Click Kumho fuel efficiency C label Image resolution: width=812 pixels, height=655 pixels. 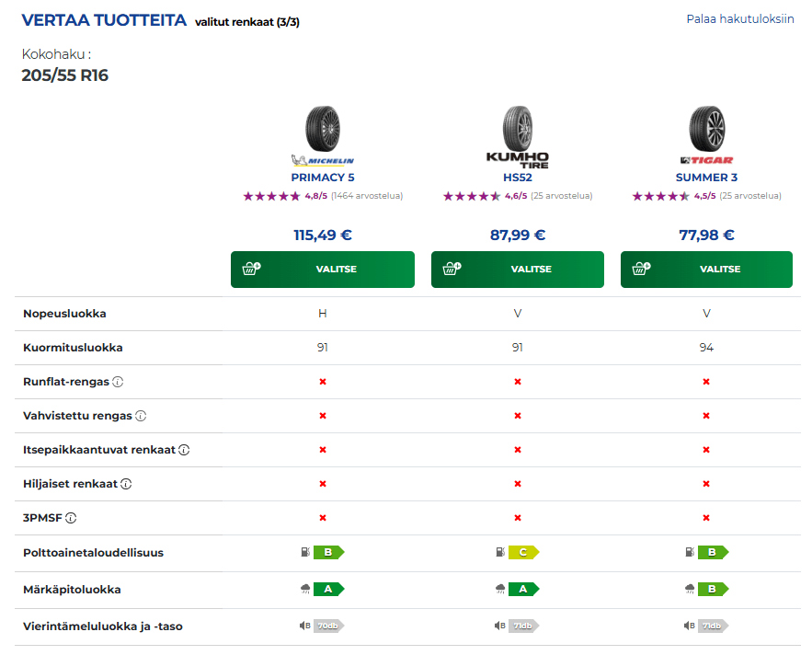[523, 552]
